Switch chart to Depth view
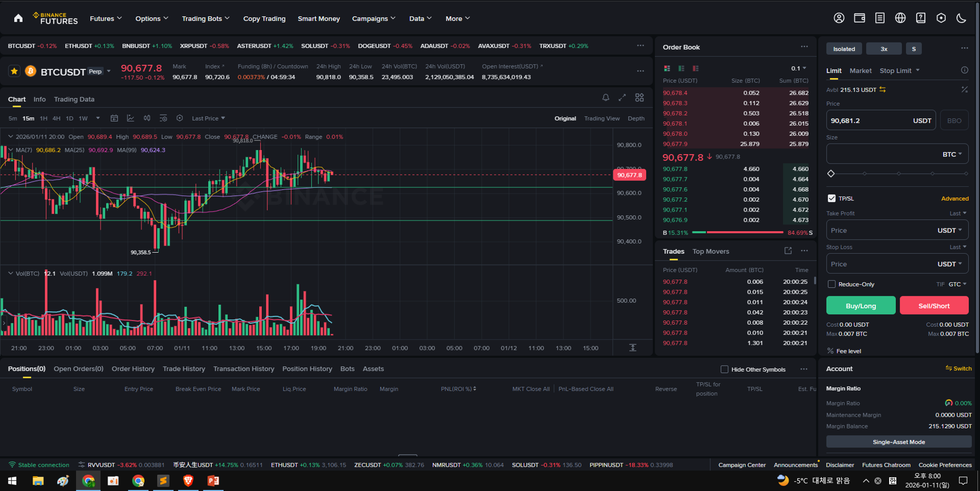The height and width of the screenshot is (491, 980). (x=636, y=118)
